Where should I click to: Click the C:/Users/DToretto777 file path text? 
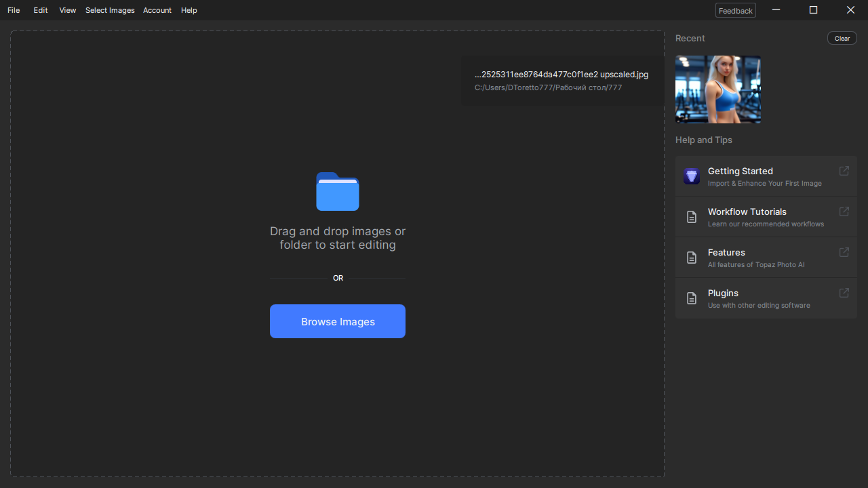coord(548,87)
